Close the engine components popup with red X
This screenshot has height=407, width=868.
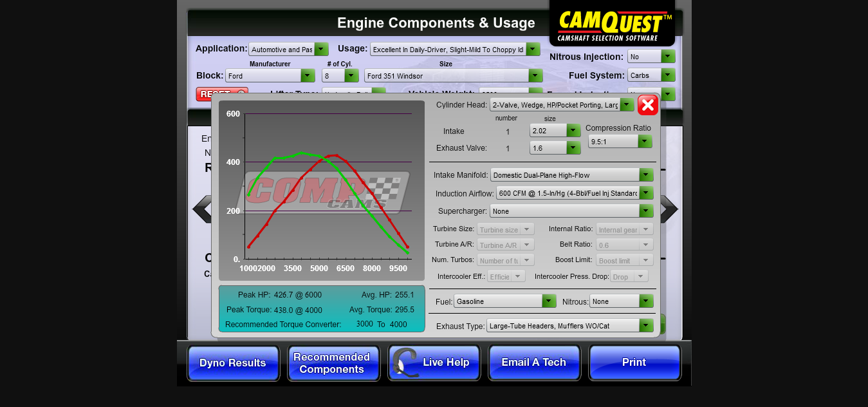tap(648, 105)
